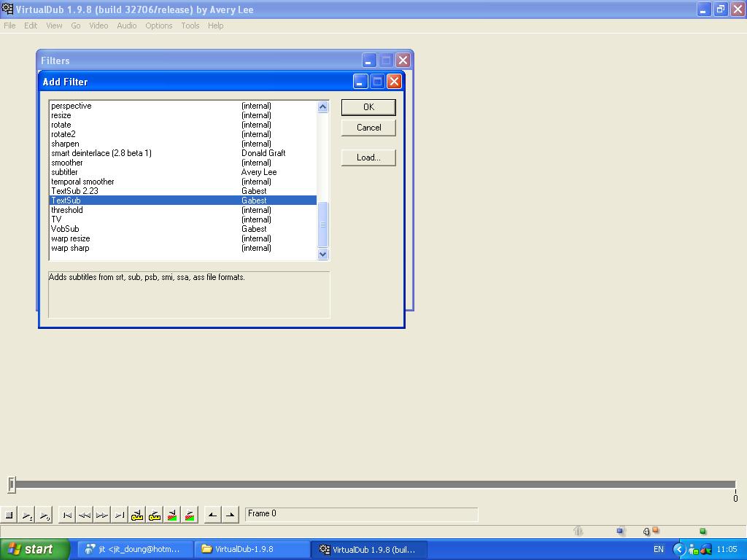Click the green square status bar icon
This screenshot has width=747, height=560.
click(x=703, y=531)
